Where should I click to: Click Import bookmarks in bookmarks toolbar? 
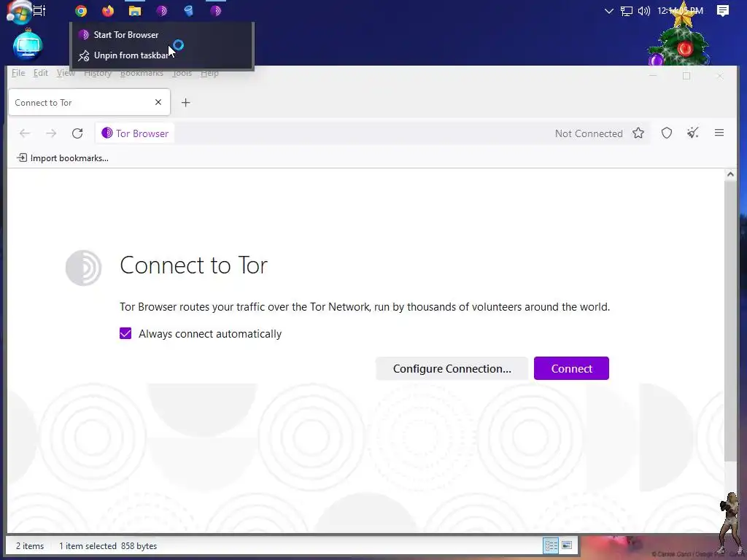63,158
